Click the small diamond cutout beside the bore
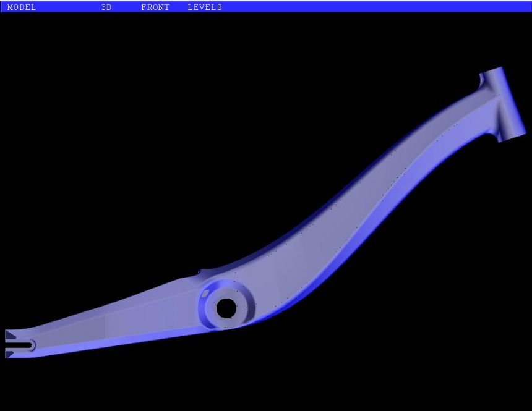Image resolution: width=532 pixels, height=411 pixels. tap(205, 294)
